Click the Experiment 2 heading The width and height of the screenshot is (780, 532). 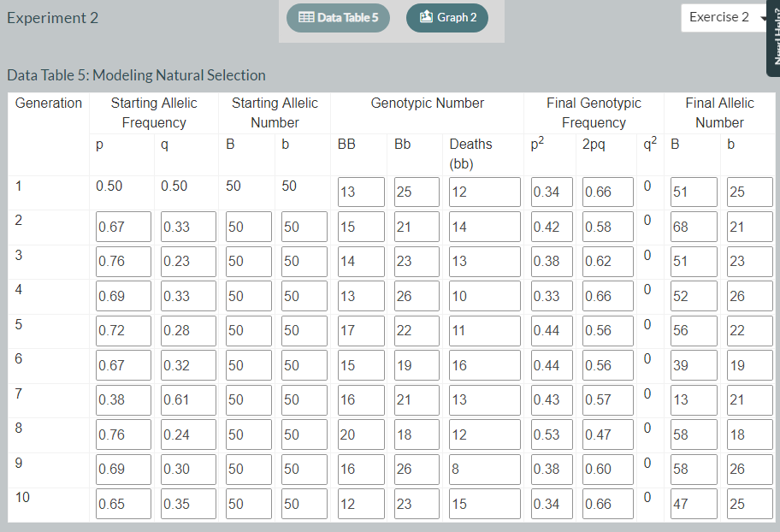(52, 17)
